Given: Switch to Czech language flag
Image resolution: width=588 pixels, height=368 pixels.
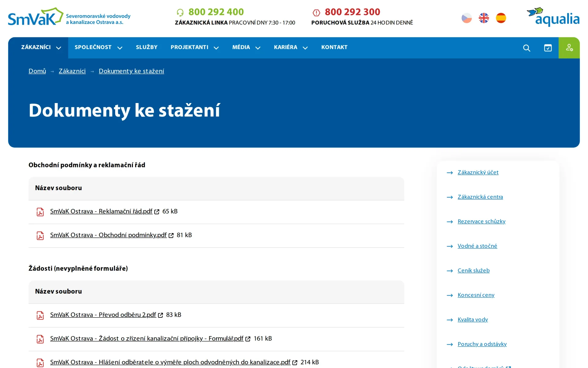Looking at the screenshot, I should click(467, 18).
